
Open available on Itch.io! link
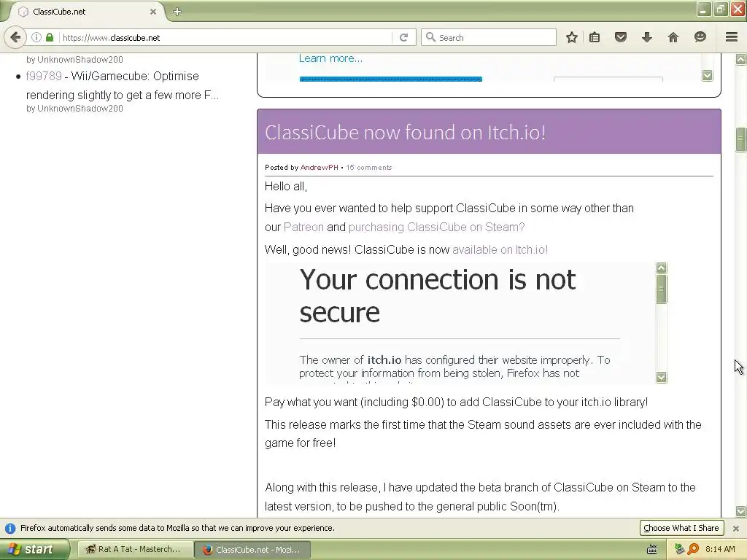[500, 249]
